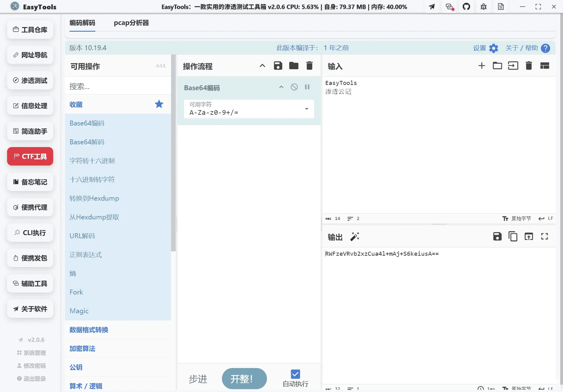563x392 pixels.
Task: Click the magic wand icon beside 输出
Action: (x=355, y=236)
